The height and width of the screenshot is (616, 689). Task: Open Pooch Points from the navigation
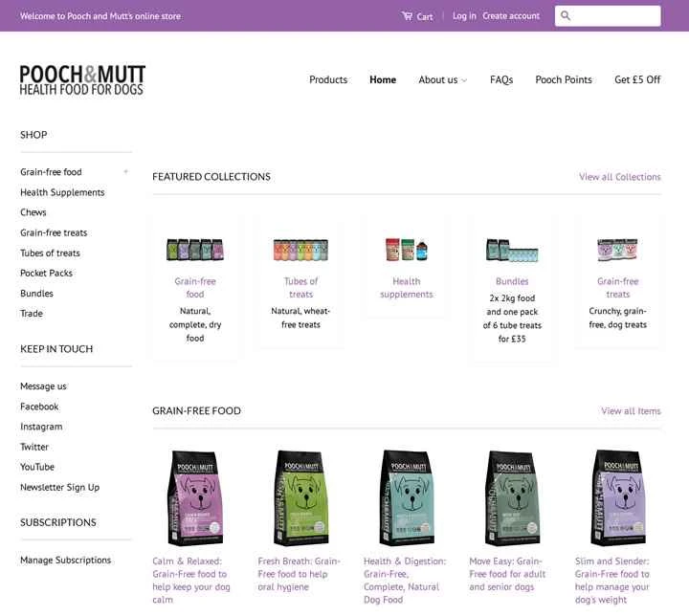tap(564, 80)
